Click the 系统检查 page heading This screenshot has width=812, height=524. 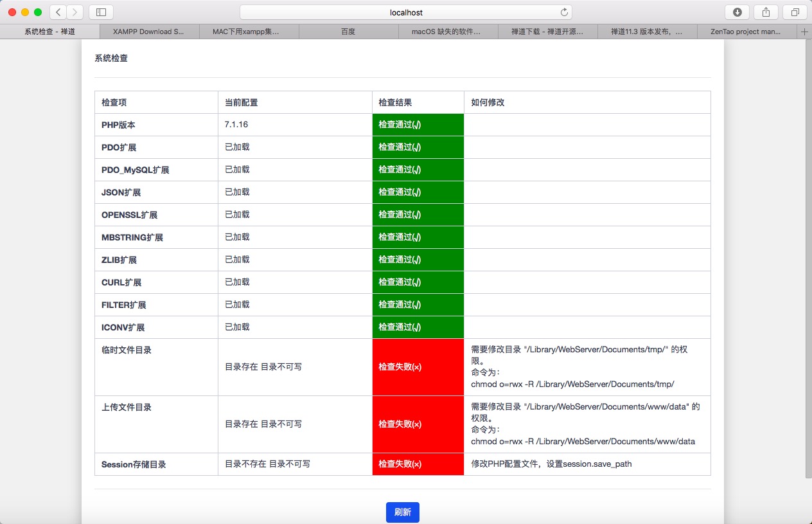tap(111, 58)
